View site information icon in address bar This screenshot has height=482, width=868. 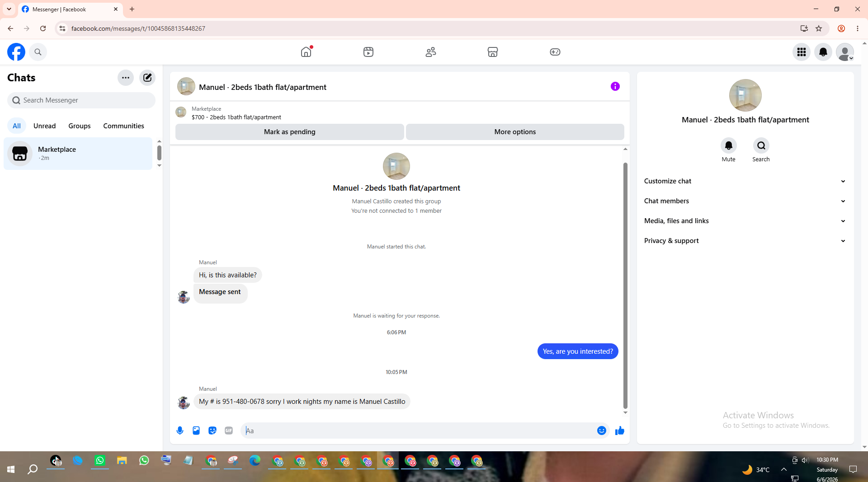click(x=62, y=28)
